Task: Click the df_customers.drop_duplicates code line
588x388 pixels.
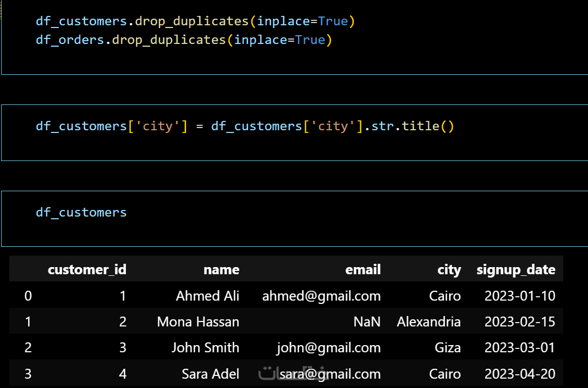Action: (195, 21)
